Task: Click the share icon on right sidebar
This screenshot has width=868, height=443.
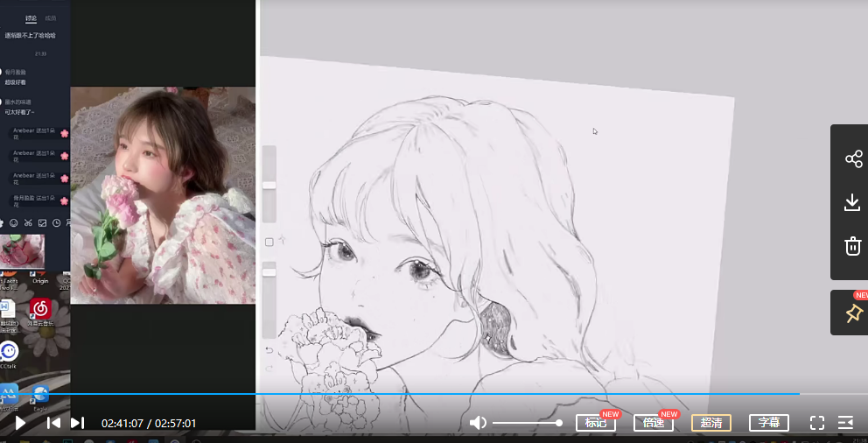Action: coord(853,158)
